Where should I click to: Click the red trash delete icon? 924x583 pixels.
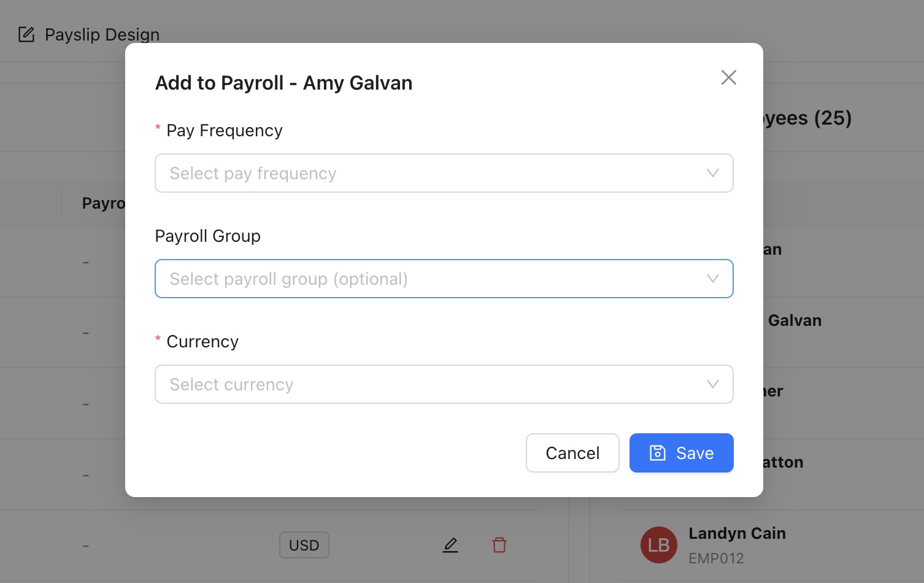pyautogui.click(x=499, y=545)
